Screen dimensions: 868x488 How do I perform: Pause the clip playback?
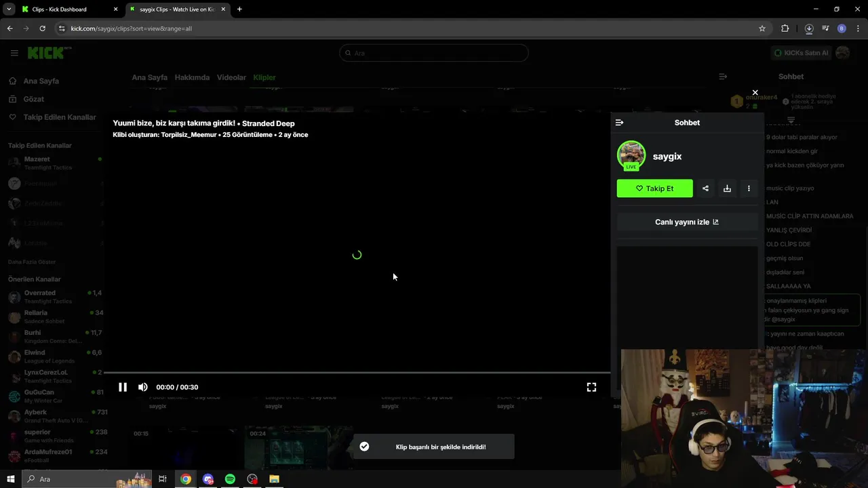[x=123, y=387]
